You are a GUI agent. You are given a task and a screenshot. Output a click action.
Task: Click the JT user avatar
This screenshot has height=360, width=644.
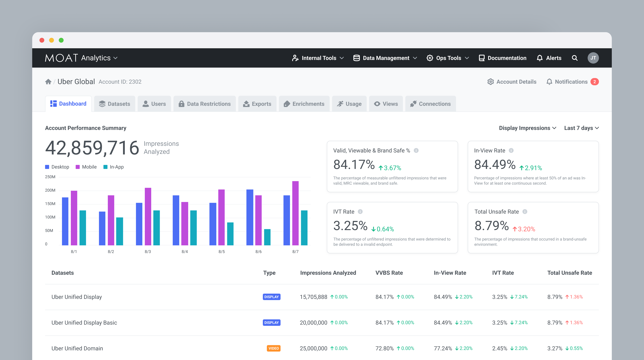[x=593, y=58]
